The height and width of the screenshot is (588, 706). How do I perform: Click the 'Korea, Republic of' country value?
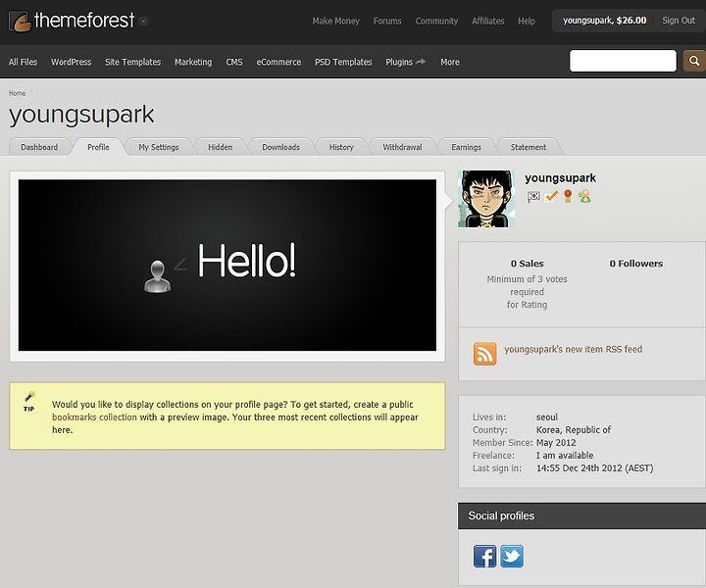574,429
